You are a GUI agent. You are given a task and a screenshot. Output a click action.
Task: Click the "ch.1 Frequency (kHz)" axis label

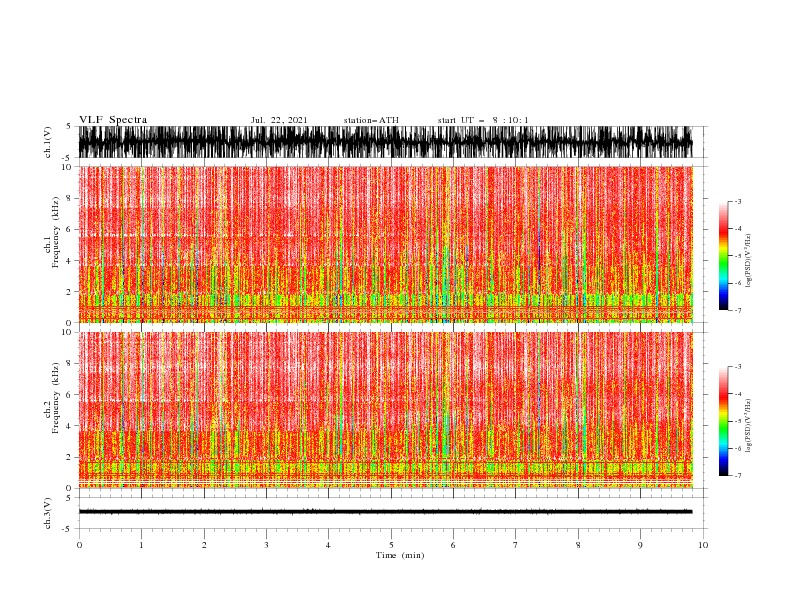(52, 232)
